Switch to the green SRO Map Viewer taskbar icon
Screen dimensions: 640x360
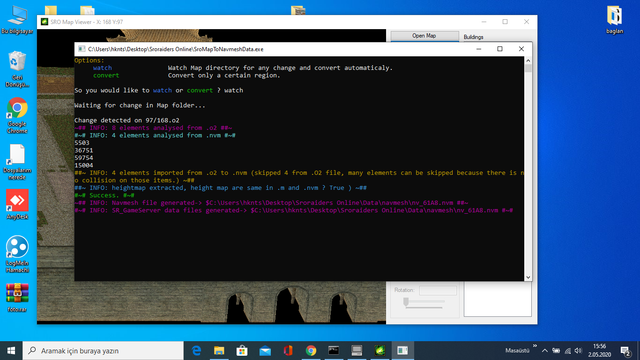[x=380, y=351]
